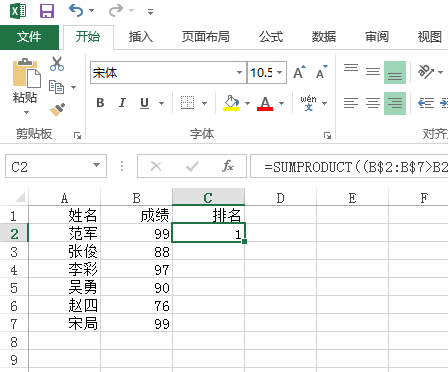The width and height of the screenshot is (448, 372).
Task: Toggle Italic formatting
Action: point(122,103)
